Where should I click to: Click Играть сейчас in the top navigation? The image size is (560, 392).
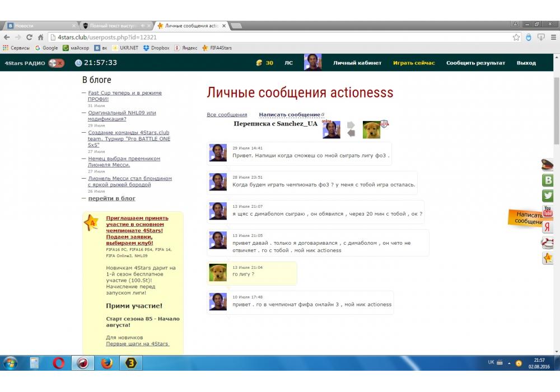(x=414, y=63)
